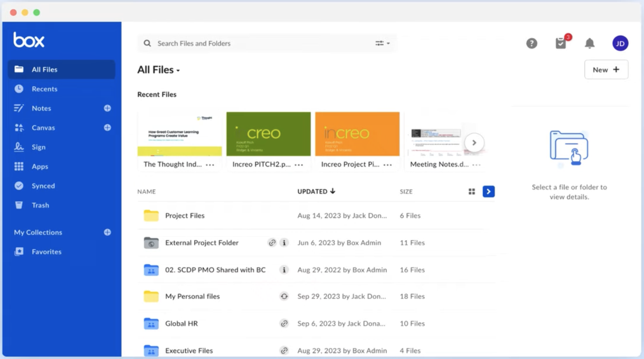Screen dimensions: 644x359
Task: Open the JD user avatar menu
Action: coord(620,44)
